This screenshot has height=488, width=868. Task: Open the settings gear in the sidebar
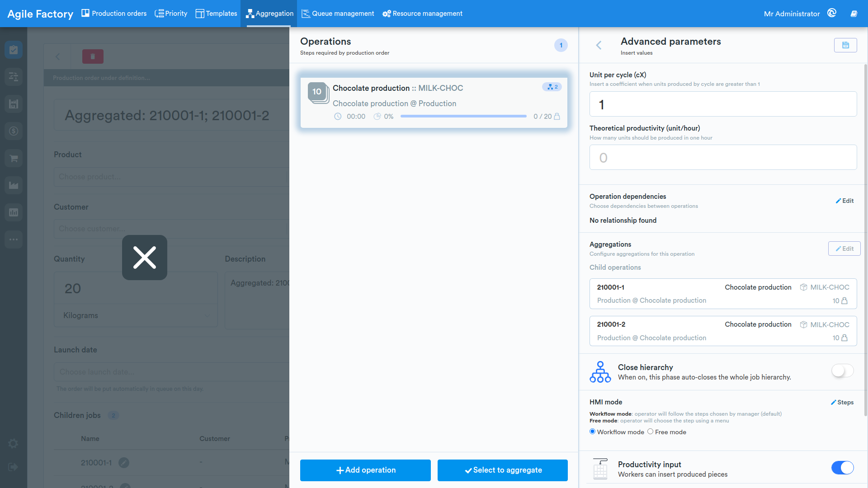coord(13,444)
